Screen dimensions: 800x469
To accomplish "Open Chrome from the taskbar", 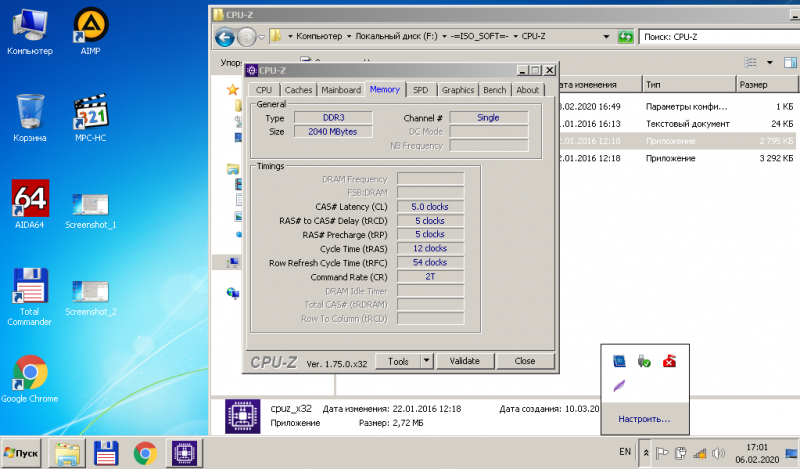I will (145, 453).
